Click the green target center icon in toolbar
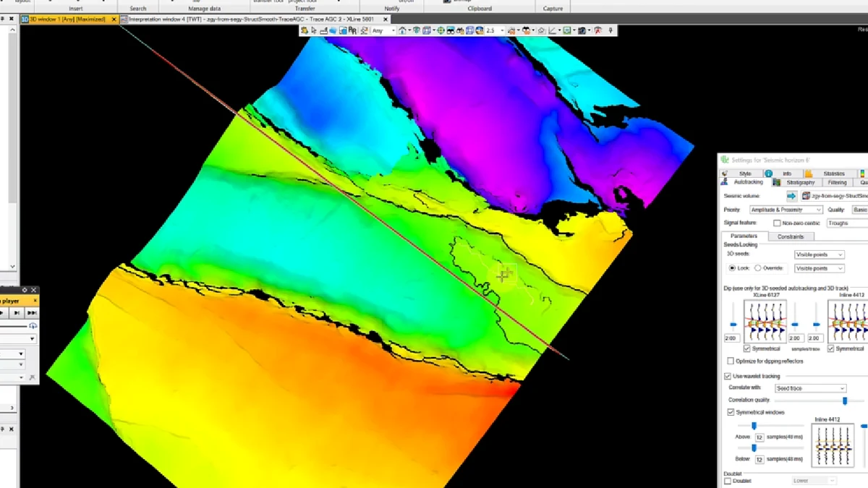868x488 pixels. [441, 30]
